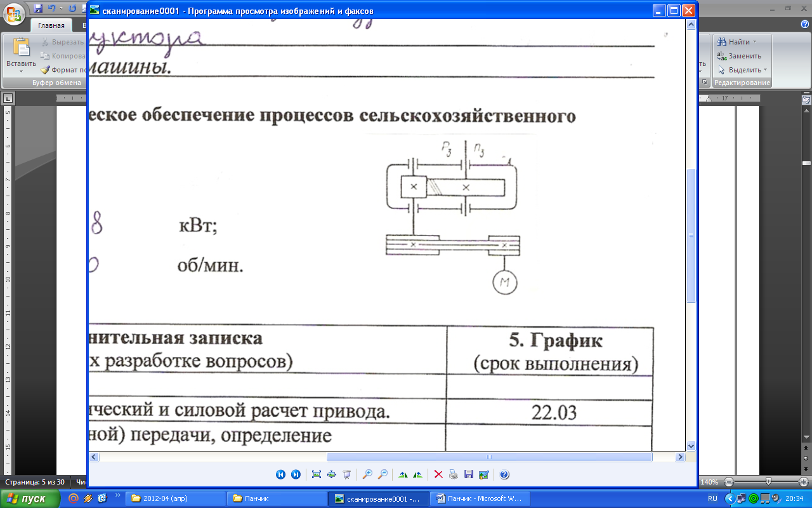The width and height of the screenshot is (812, 508).
Task: Open image viewer help
Action: (504, 474)
